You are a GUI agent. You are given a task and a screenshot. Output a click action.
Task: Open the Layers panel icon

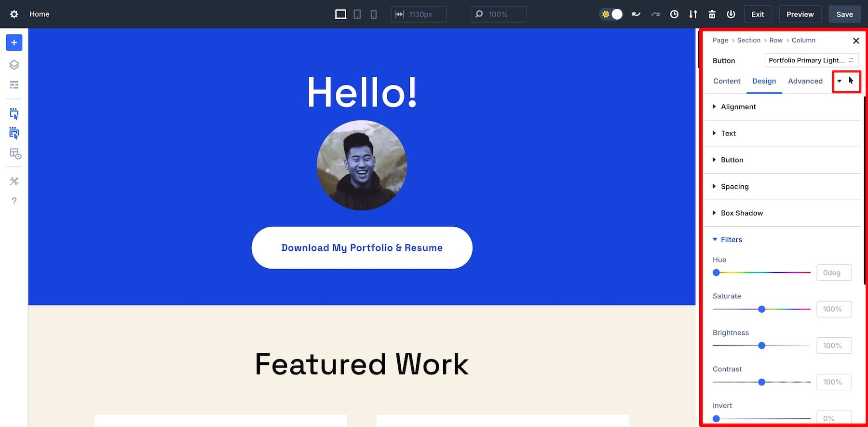[14, 65]
